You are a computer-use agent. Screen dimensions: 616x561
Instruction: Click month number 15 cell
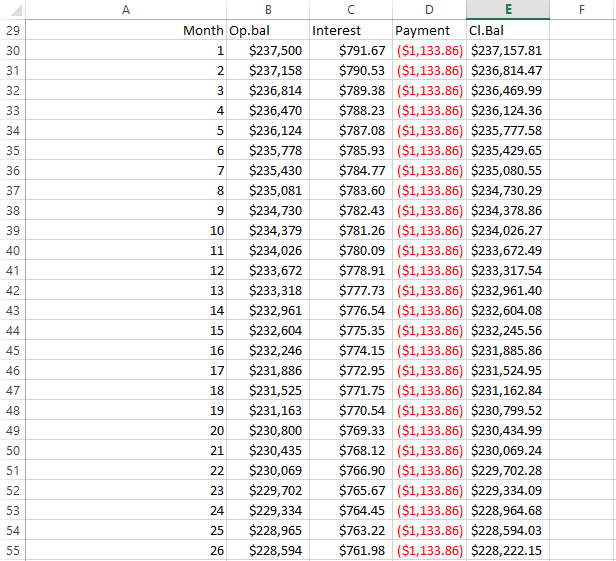[x=126, y=330]
